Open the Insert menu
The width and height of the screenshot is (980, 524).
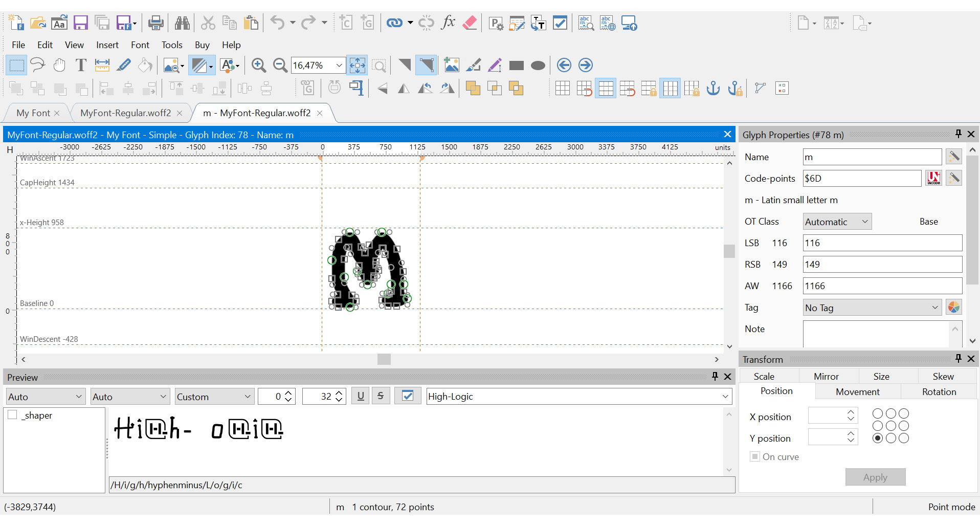[107, 45]
